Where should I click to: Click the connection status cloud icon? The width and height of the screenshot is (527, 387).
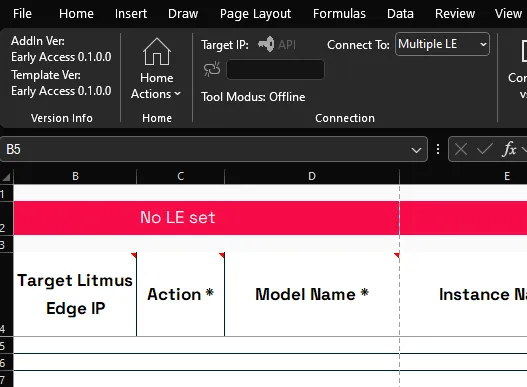coord(212,69)
